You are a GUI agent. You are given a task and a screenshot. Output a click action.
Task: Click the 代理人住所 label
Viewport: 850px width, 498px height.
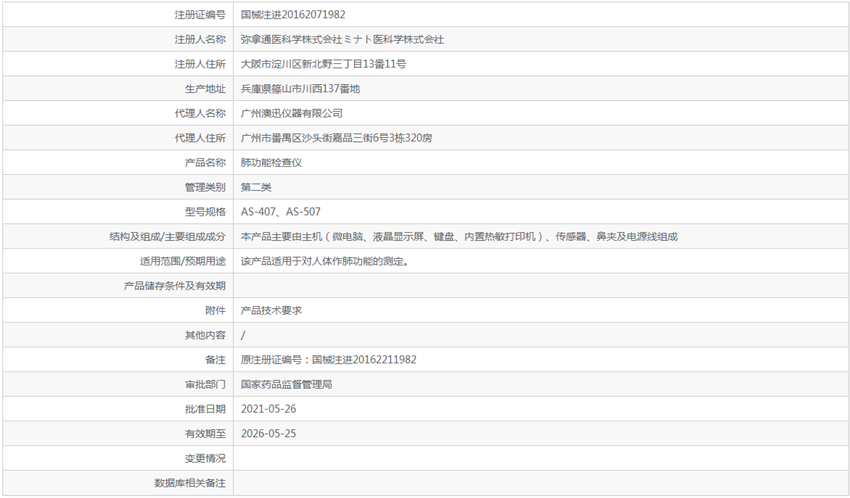pyautogui.click(x=200, y=138)
